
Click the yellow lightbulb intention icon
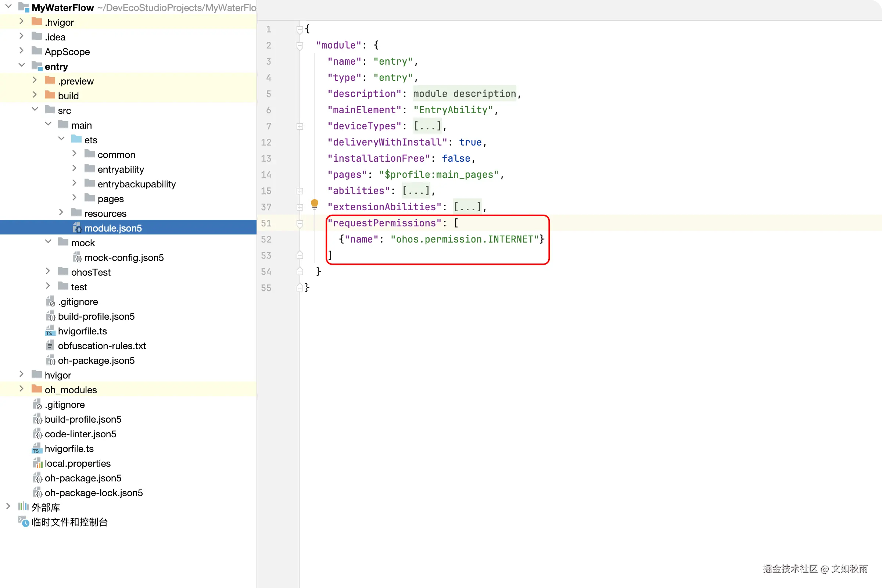pos(314,204)
